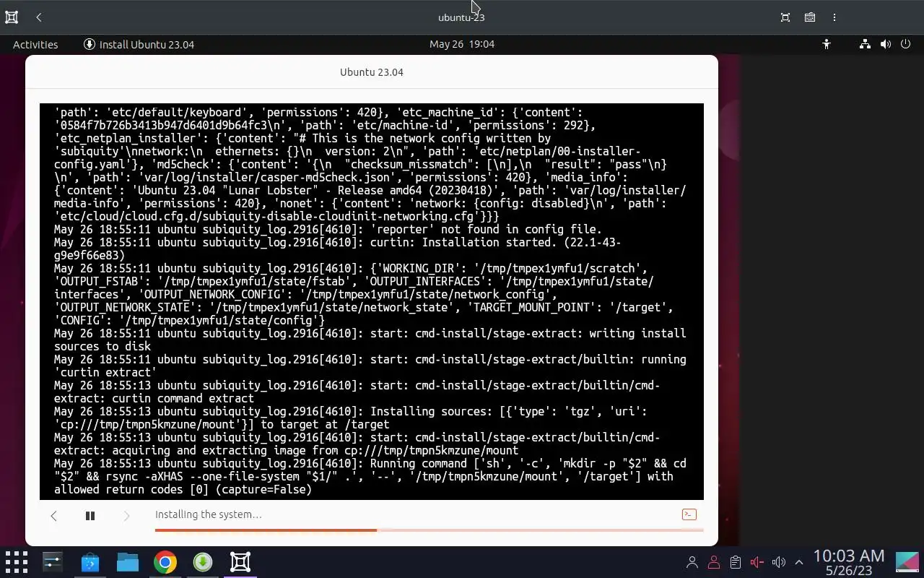The height and width of the screenshot is (578, 924).
Task: Click the red muted microphone tray icon
Action: pyautogui.click(x=757, y=562)
